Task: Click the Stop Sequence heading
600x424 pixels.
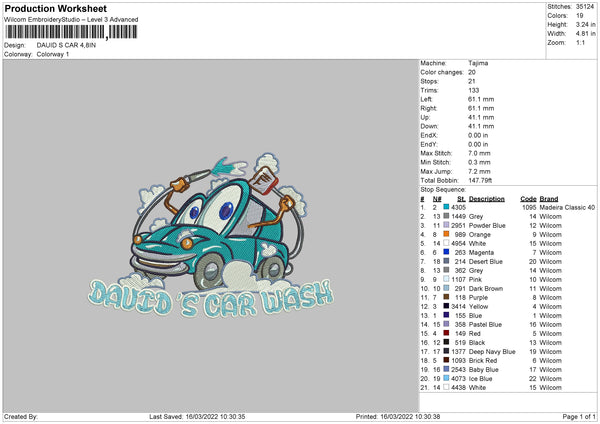Action: tap(443, 190)
